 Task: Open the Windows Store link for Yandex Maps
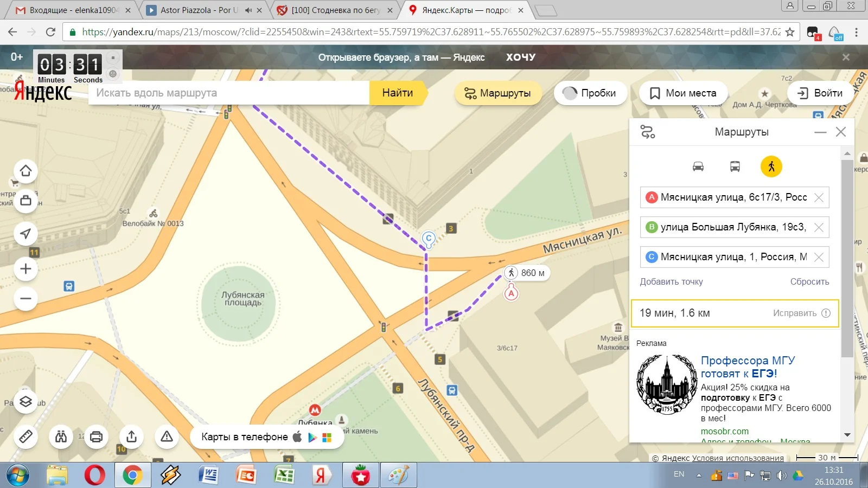[327, 437]
